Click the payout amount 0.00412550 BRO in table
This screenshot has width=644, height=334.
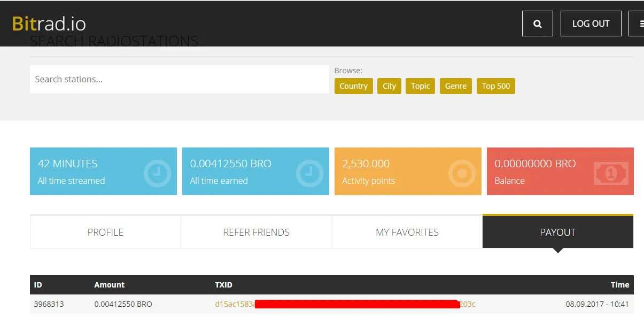pos(123,304)
